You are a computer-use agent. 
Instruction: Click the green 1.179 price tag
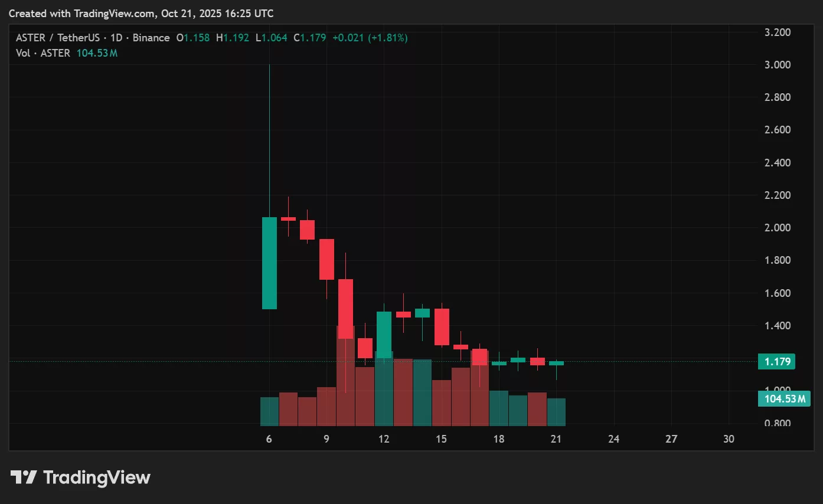pyautogui.click(x=777, y=361)
